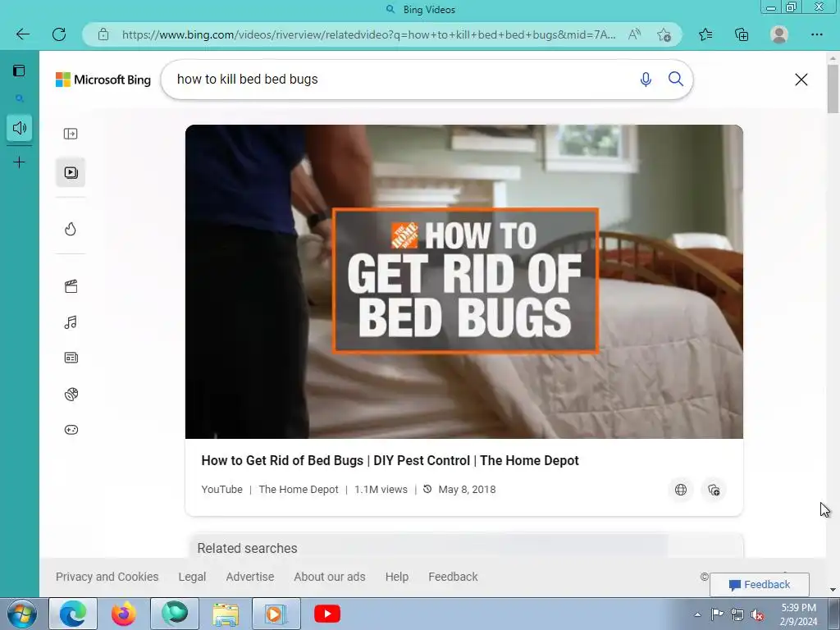The image size is (840, 630).
Task: Open Sports ball icon in sidebar
Action: coord(71,395)
